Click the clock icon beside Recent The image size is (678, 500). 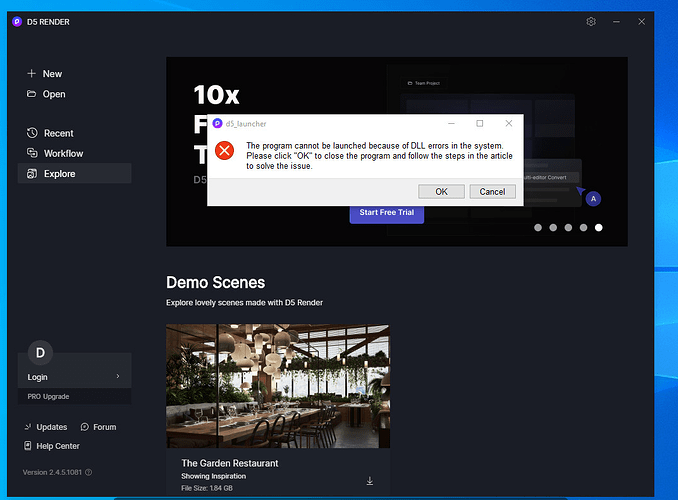click(x=32, y=133)
